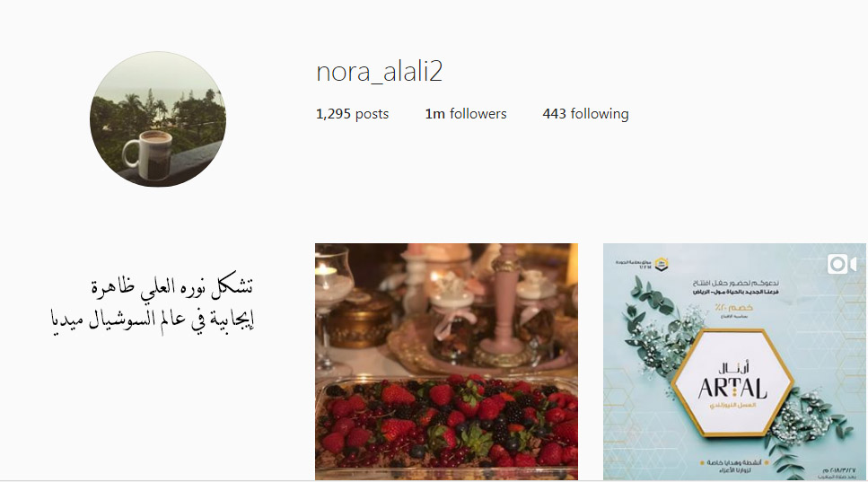Click the discount text 'خصم ٢٠٪' in ARTAL post
Screen dimensions: 868x482
tap(733, 308)
